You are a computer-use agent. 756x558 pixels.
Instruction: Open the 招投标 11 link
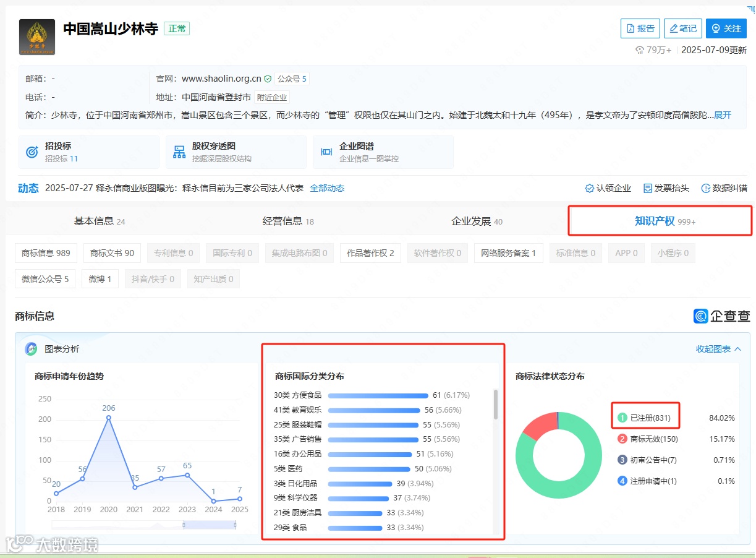61,159
